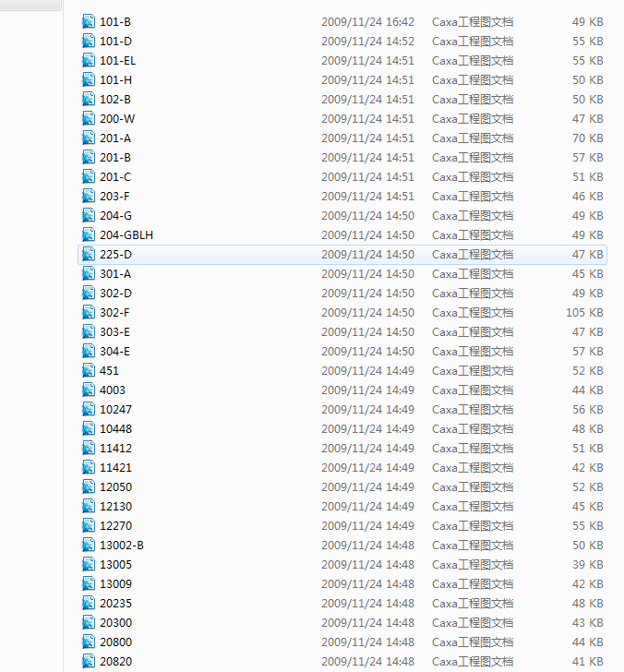Select the icon next to 4003
This screenshot has height=672, width=624.
89,390
